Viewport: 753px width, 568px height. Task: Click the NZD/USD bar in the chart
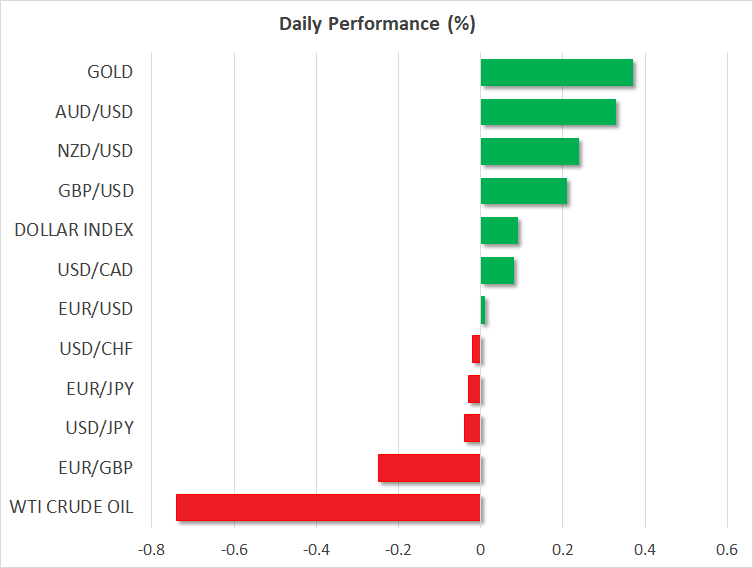(x=530, y=152)
